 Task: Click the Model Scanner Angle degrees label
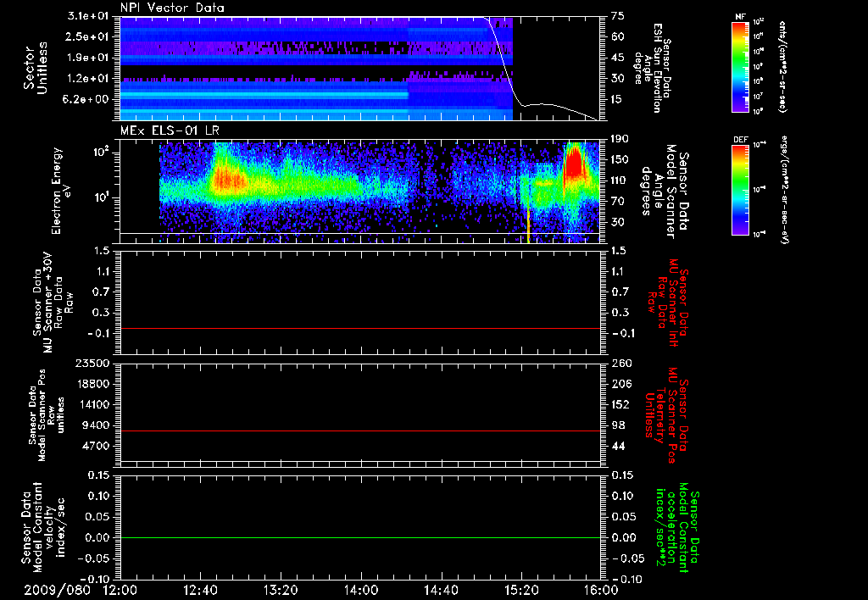(666, 191)
